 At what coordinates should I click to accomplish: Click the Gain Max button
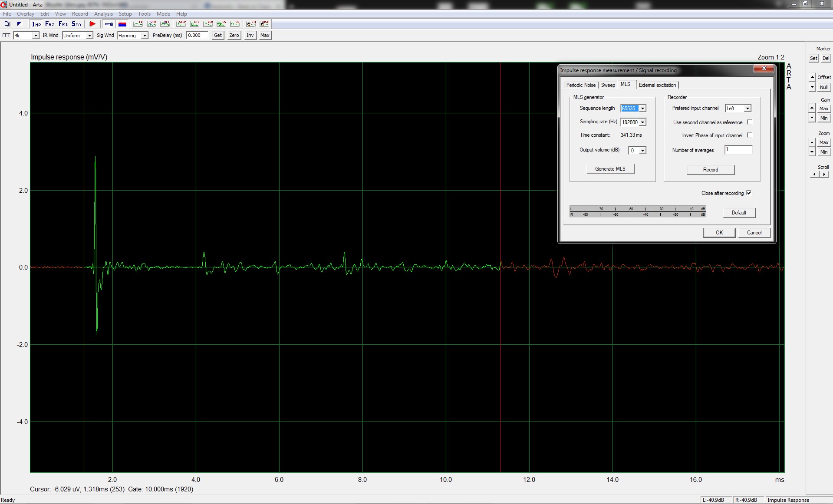point(824,109)
